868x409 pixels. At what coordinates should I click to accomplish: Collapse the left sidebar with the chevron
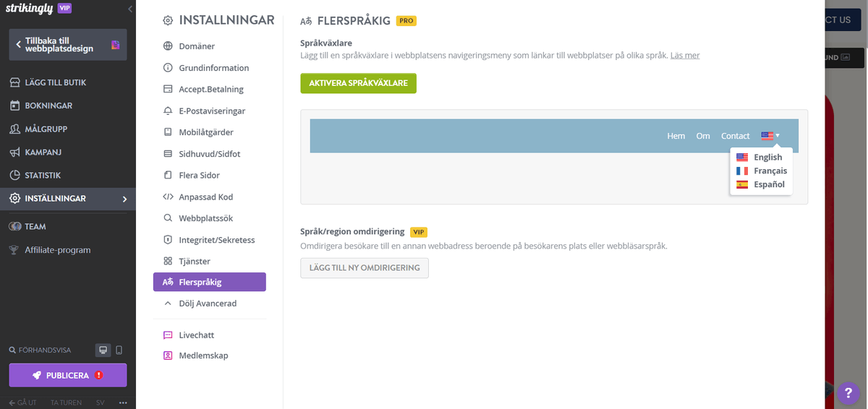point(129,9)
